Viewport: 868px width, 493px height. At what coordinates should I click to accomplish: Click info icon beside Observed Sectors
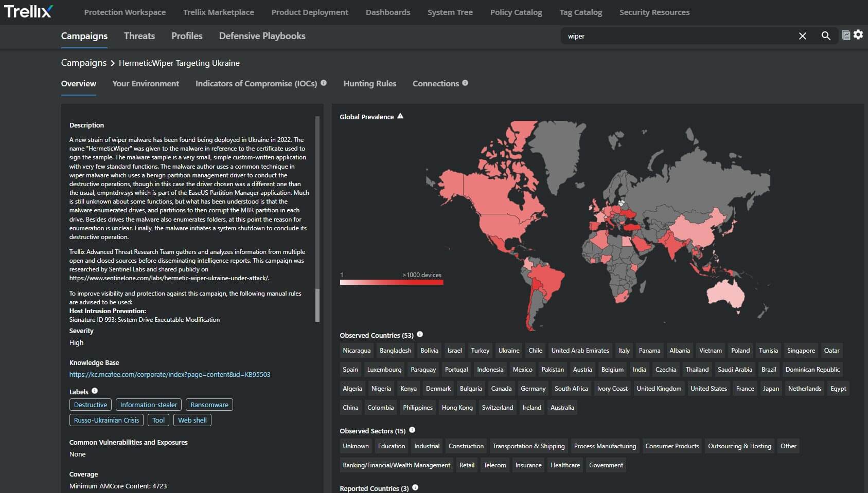(x=412, y=430)
